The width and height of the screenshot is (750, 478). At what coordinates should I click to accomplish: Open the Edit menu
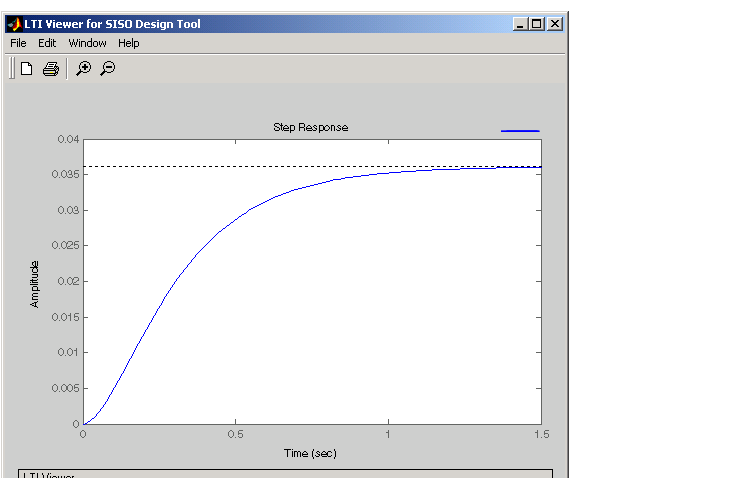[x=47, y=43]
